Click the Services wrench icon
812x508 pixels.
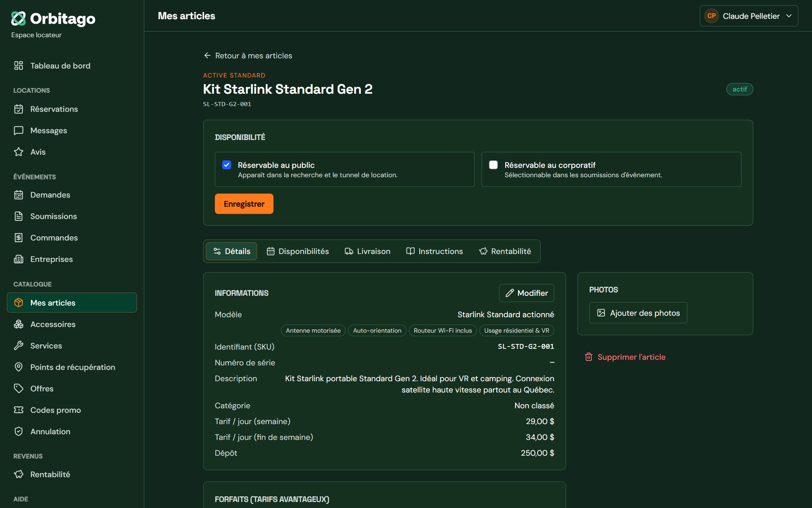[18, 346]
